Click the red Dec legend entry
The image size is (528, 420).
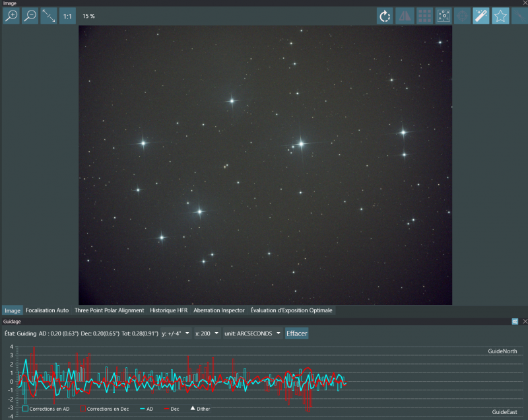tap(172, 409)
